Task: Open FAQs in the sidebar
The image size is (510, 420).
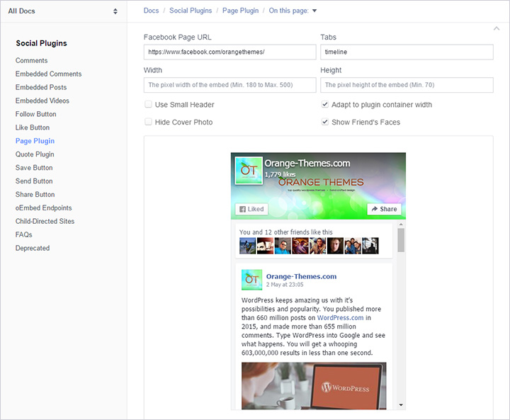Action: [x=24, y=234]
